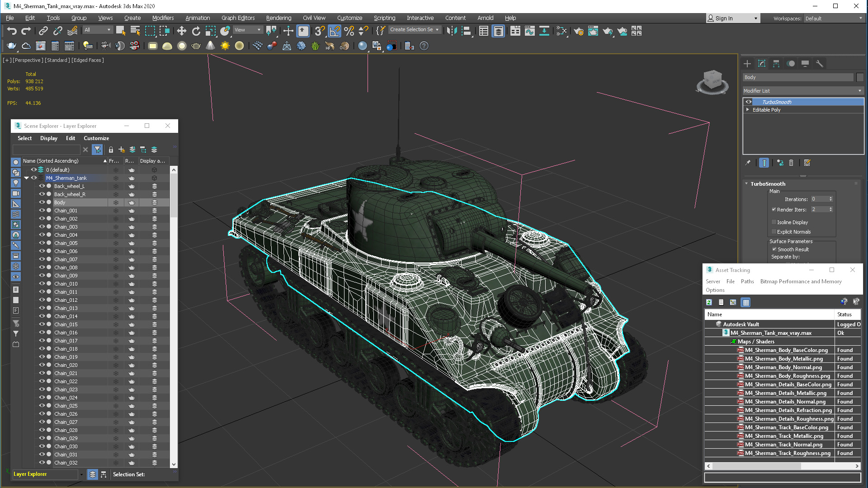Open Customize menu in Scene Explorer
The height and width of the screenshot is (488, 868).
point(96,138)
